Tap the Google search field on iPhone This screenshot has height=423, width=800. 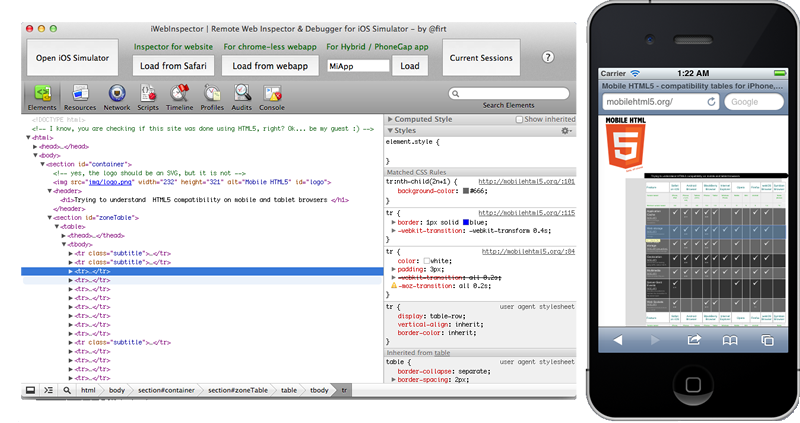[754, 102]
